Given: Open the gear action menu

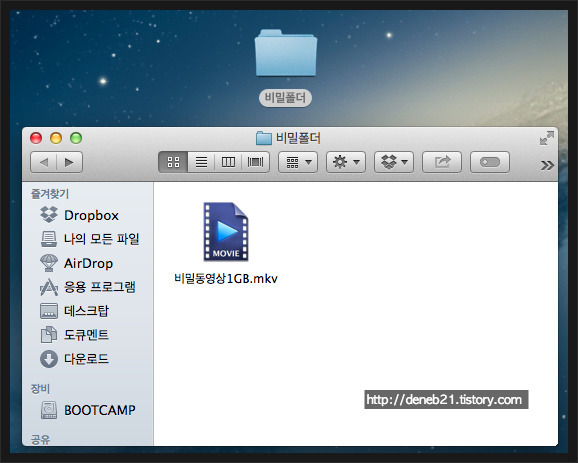Looking at the screenshot, I should tap(346, 162).
